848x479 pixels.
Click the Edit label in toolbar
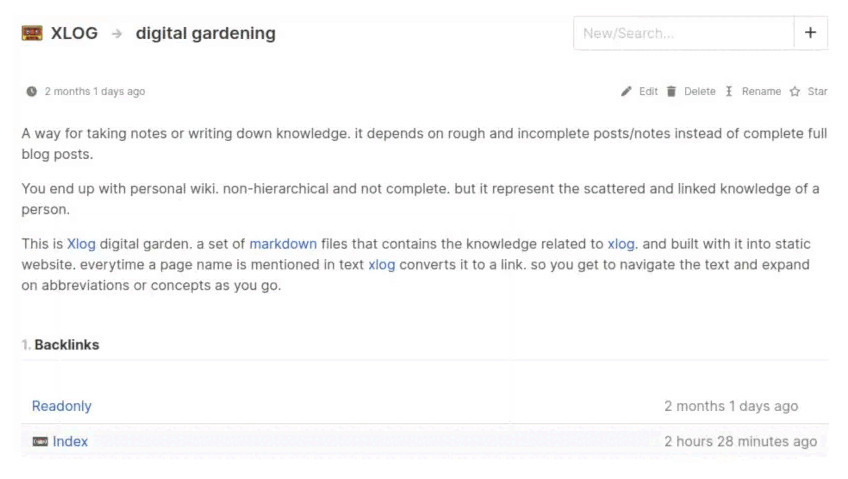point(649,91)
